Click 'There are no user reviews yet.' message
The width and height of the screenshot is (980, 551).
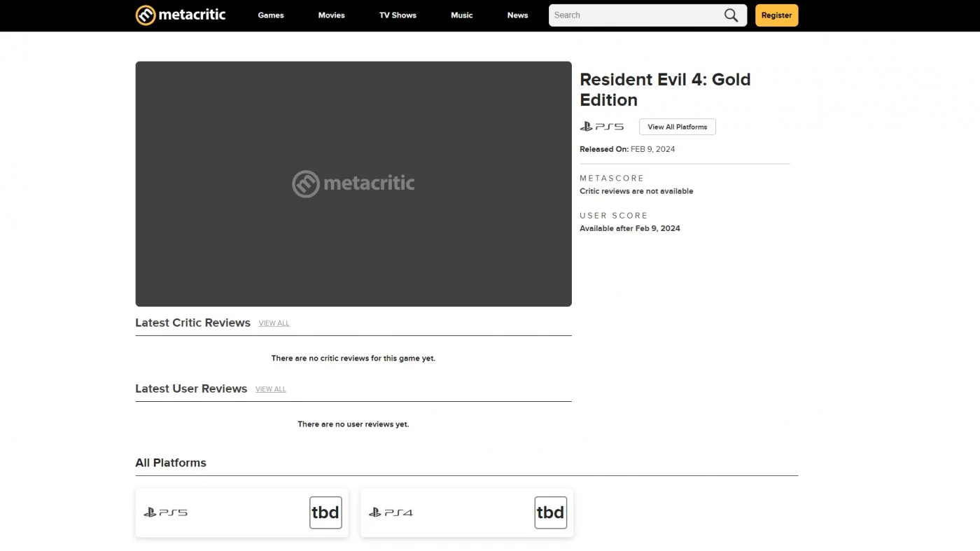pos(353,424)
